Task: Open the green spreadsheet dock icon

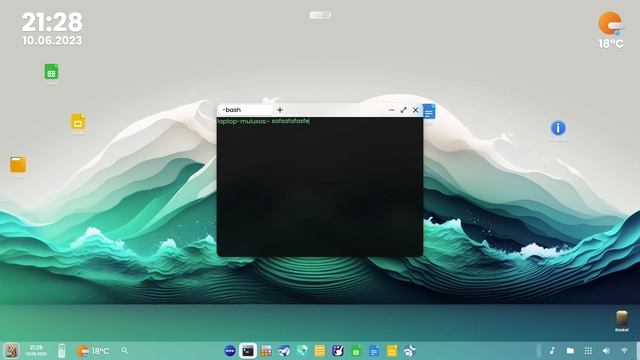Action: pos(356,351)
